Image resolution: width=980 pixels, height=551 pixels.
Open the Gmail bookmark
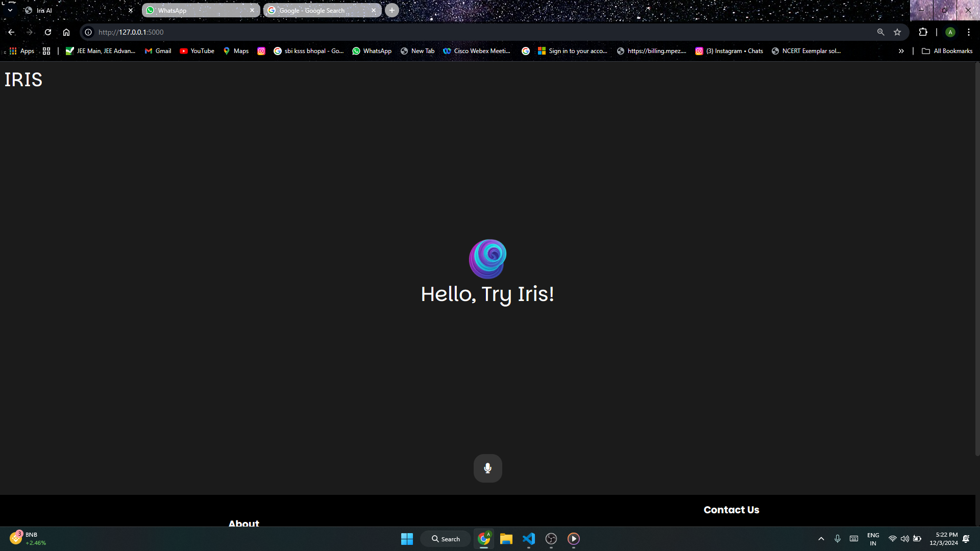pyautogui.click(x=158, y=51)
